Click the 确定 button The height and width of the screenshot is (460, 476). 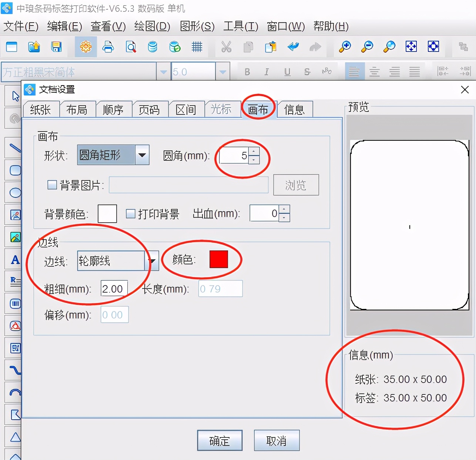[x=220, y=441]
